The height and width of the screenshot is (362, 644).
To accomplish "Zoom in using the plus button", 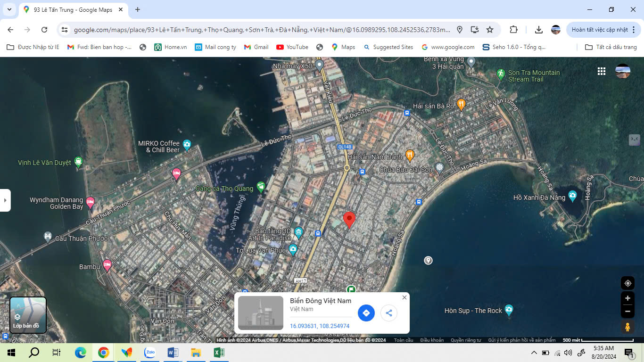I will click(627, 298).
